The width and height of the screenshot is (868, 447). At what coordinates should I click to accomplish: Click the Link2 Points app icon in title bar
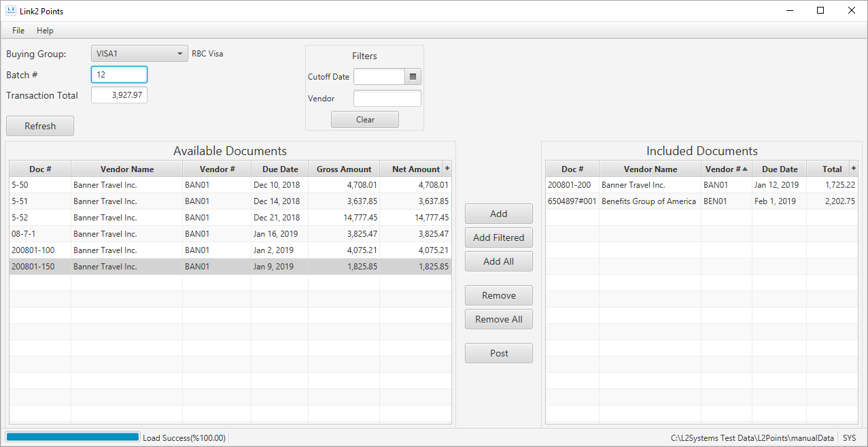[10, 11]
